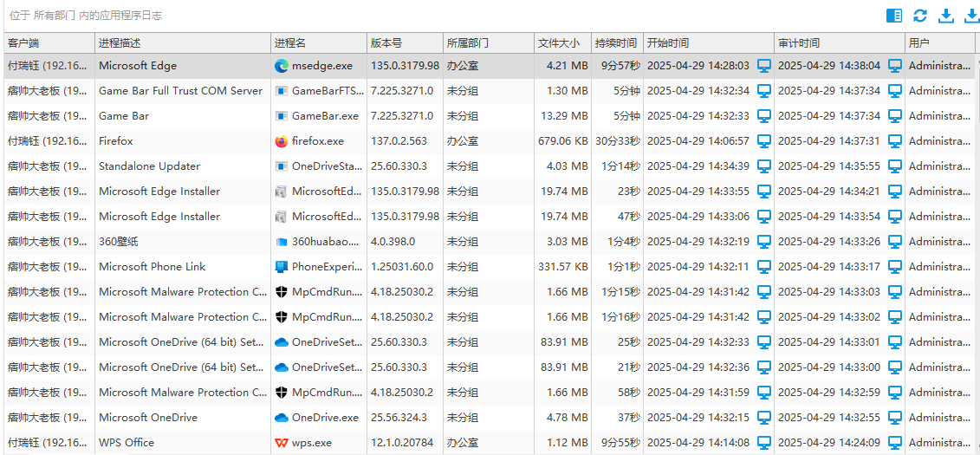The height and width of the screenshot is (455, 980).
Task: Click the column layout icon in the toolbar
Action: click(894, 16)
